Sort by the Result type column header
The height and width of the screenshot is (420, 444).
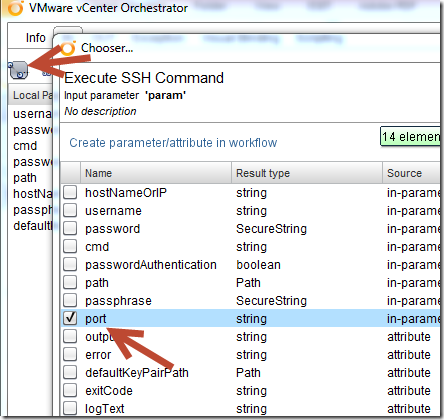click(x=307, y=173)
